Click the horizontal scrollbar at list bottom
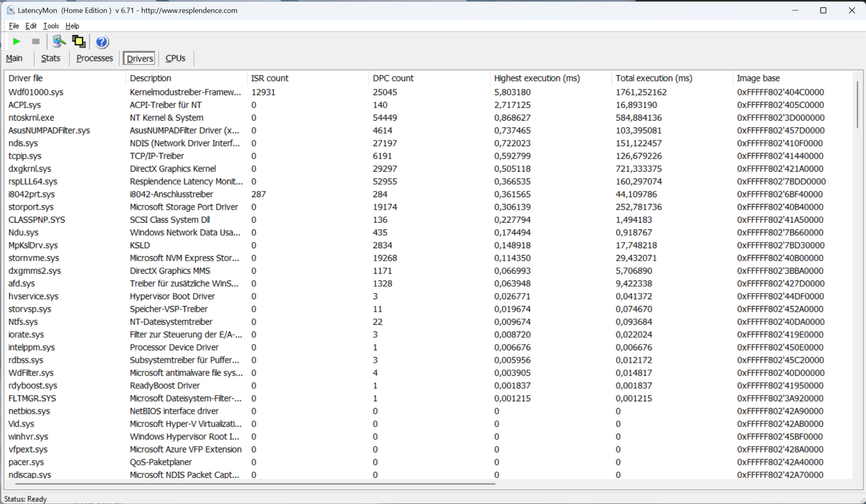 tap(255, 484)
